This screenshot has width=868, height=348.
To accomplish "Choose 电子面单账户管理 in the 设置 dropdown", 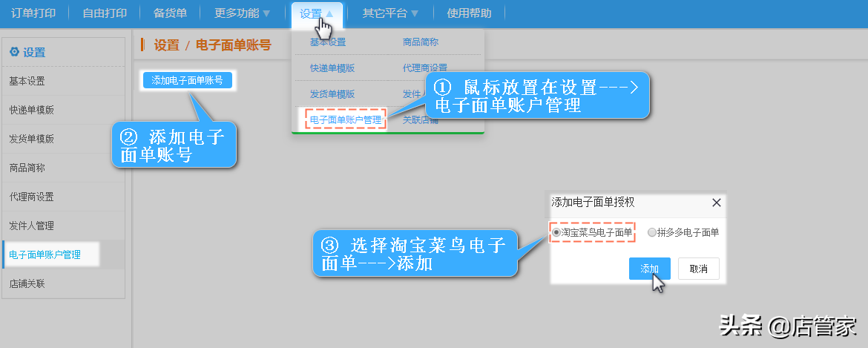I will coord(346,119).
